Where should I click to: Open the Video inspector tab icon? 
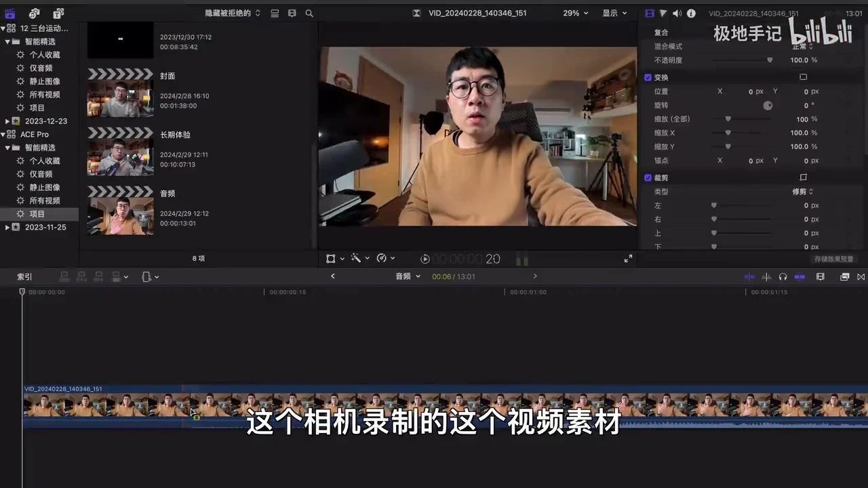pos(650,13)
